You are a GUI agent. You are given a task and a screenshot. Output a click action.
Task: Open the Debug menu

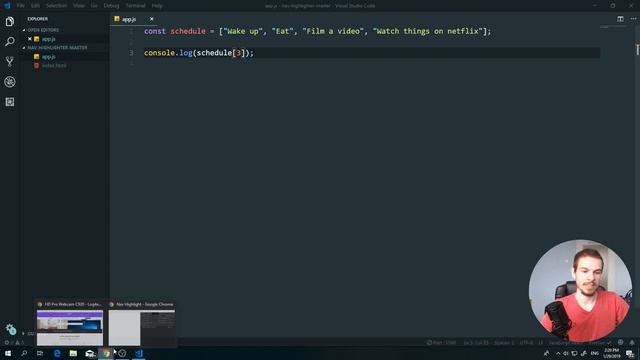tap(111, 6)
